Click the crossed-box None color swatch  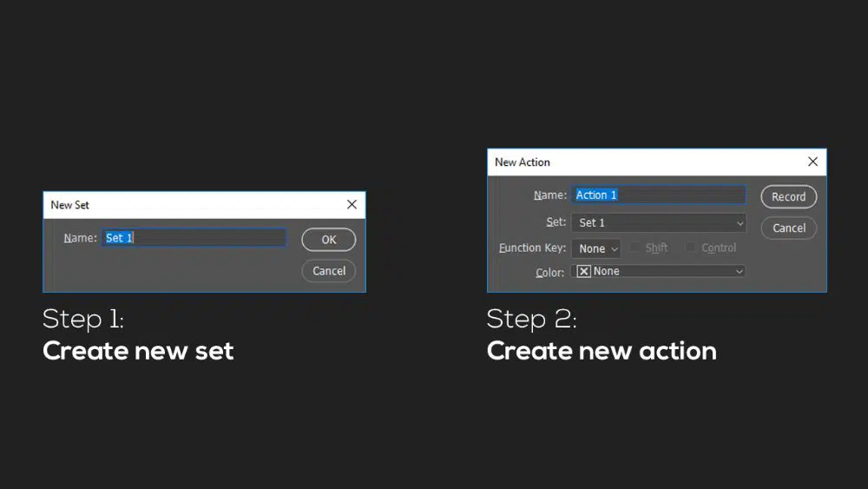point(584,271)
